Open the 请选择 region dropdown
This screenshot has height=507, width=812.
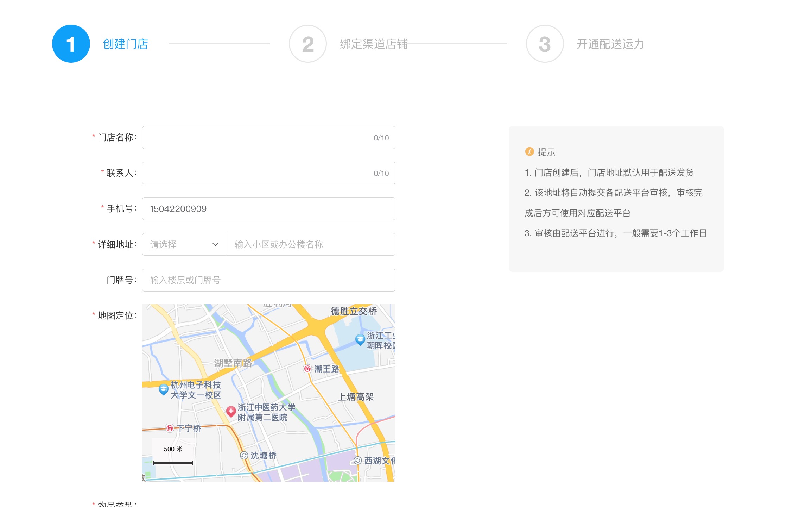coord(184,244)
